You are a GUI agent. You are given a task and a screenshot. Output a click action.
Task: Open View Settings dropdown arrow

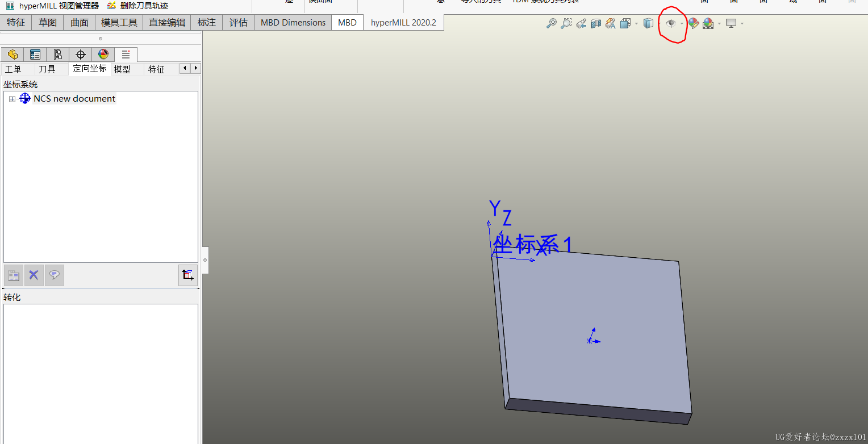tap(742, 24)
